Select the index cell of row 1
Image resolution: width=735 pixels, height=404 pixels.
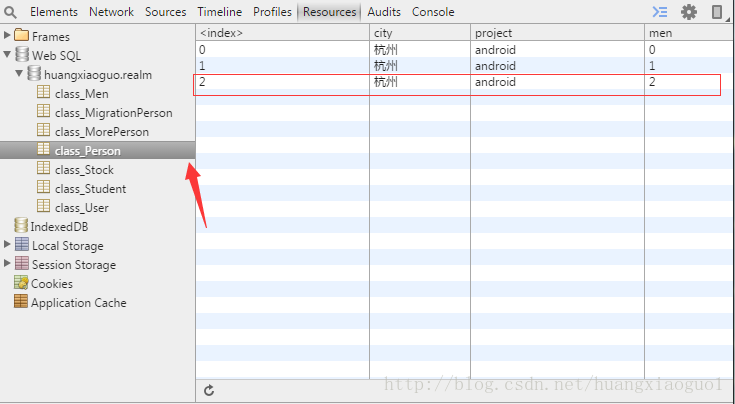[x=283, y=66]
